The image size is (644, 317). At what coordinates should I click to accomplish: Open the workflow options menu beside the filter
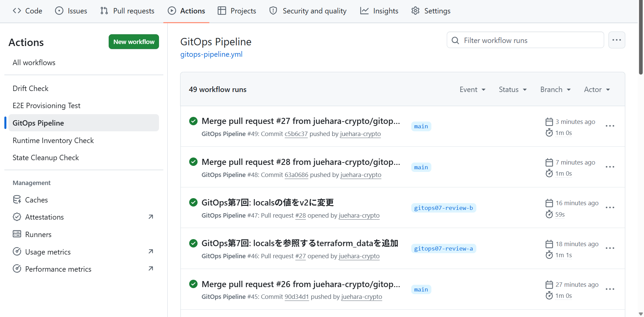tap(616, 40)
